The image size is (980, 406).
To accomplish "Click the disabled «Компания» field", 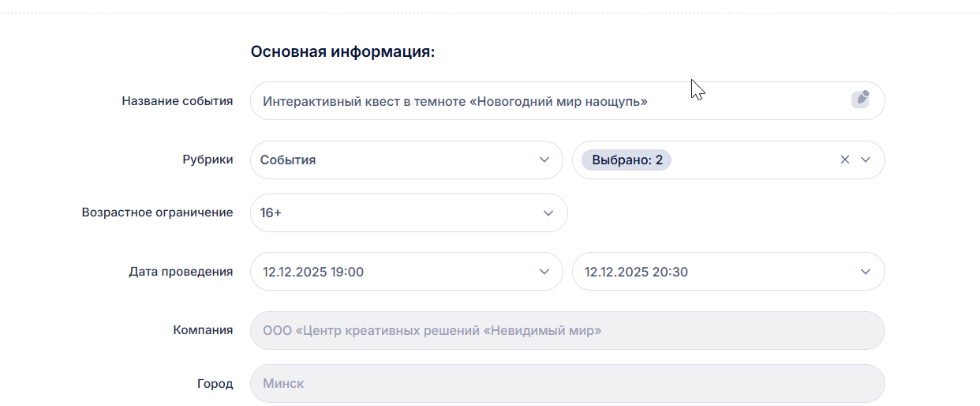I will (x=567, y=330).
